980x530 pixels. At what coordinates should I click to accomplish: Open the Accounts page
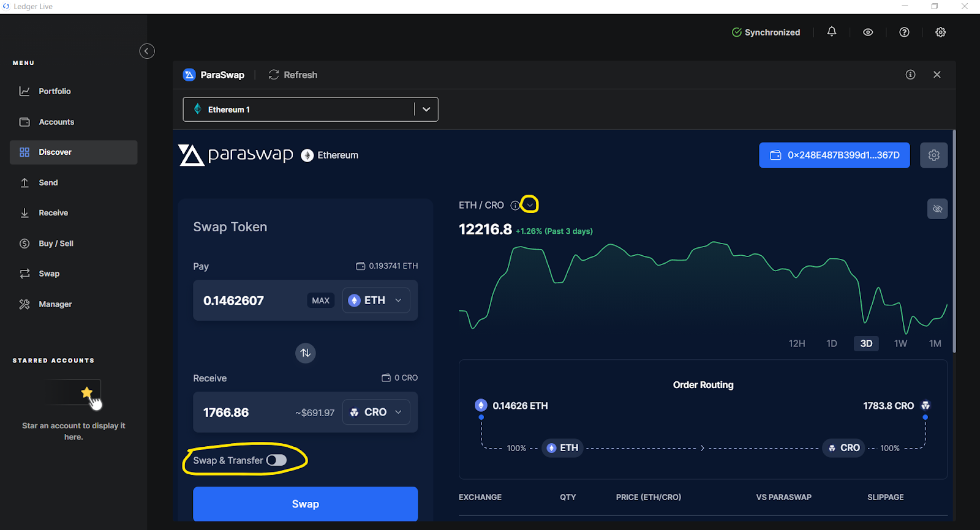[x=73, y=122]
